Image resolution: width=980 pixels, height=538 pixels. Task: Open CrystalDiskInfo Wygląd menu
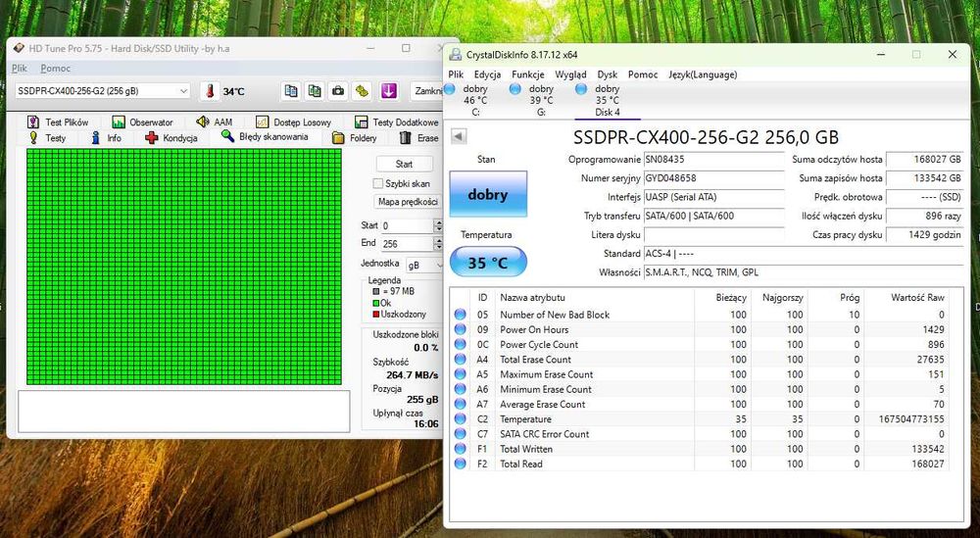coord(570,74)
